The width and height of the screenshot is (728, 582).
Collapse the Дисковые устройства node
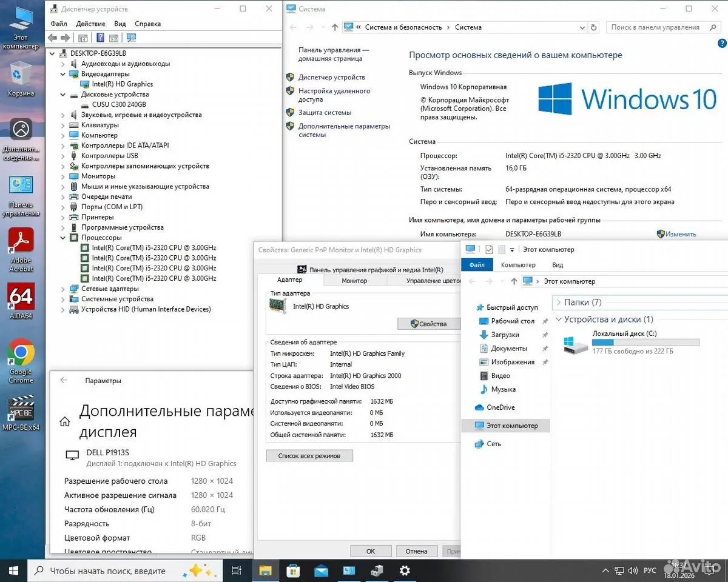63,95
